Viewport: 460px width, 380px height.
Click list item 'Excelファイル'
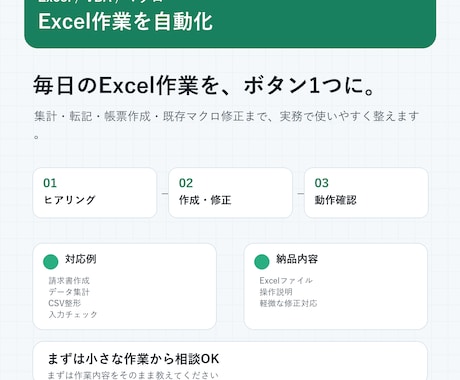click(286, 281)
